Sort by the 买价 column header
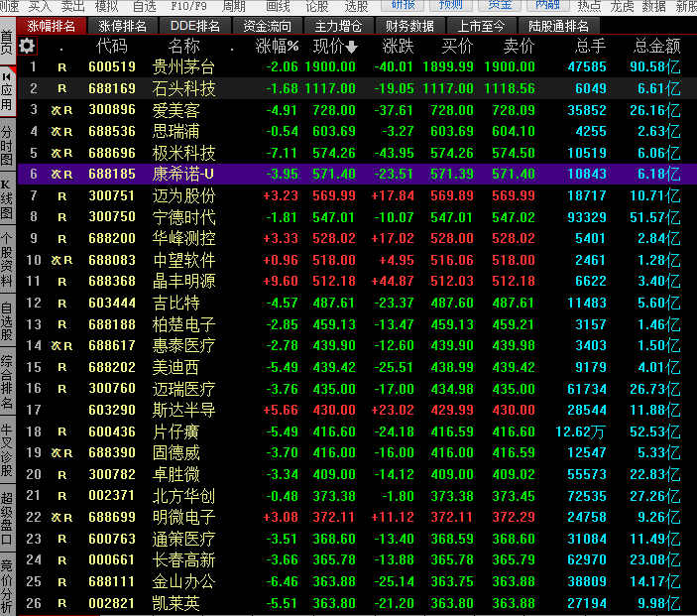The height and width of the screenshot is (616, 697). 457,47
